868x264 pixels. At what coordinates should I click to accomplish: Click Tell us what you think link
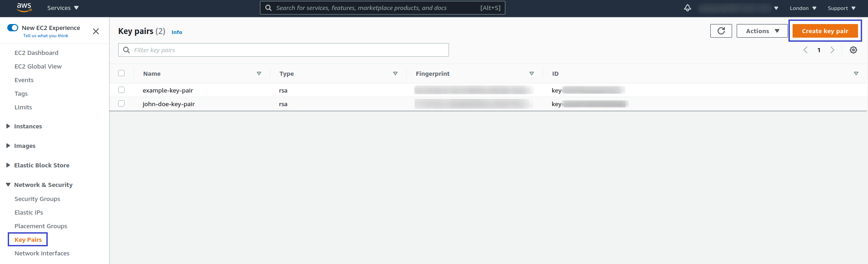coord(46,36)
